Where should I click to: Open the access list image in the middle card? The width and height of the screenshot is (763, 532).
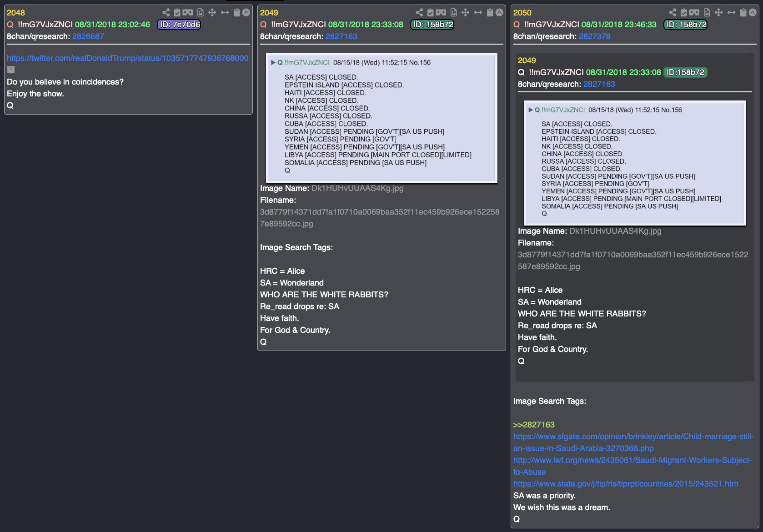coord(381,118)
